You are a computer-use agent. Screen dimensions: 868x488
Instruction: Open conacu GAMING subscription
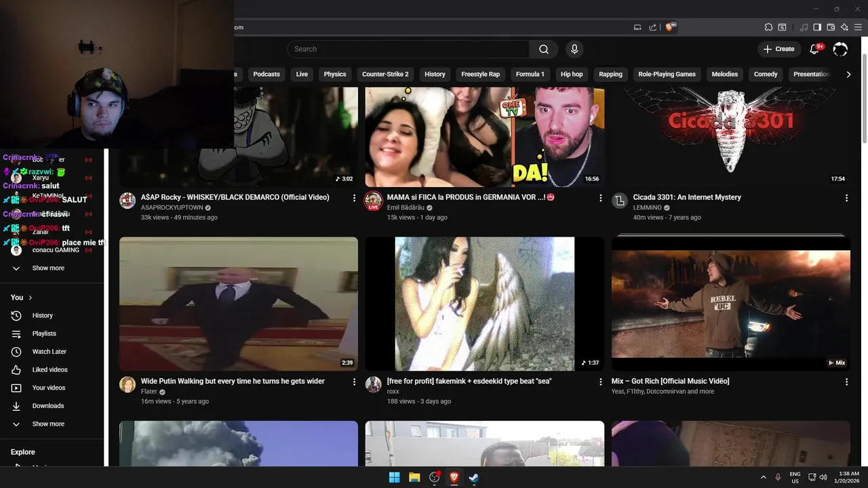(54, 250)
